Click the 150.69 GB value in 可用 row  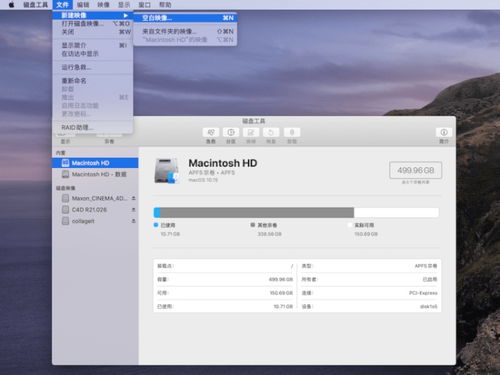[281, 293]
